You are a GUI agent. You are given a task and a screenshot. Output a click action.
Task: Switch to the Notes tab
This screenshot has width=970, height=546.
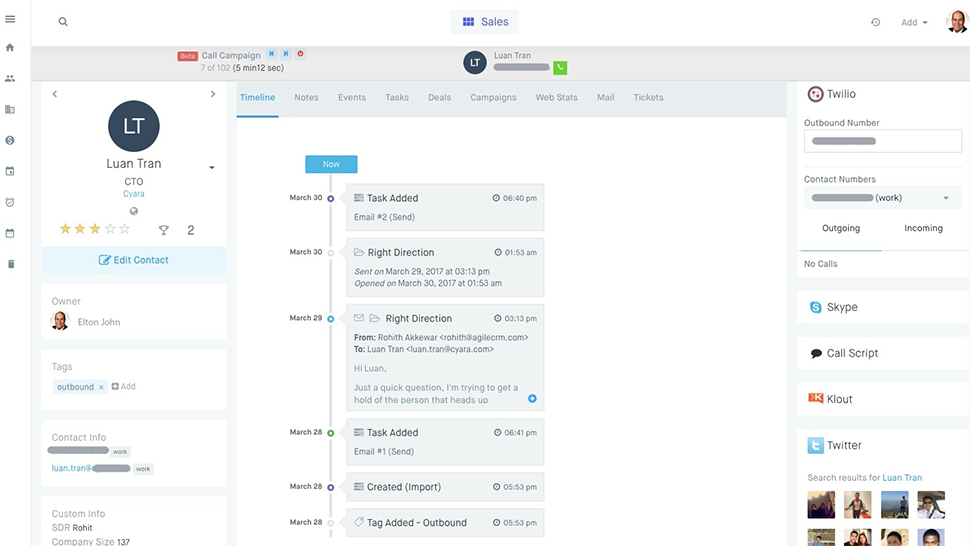(x=306, y=98)
